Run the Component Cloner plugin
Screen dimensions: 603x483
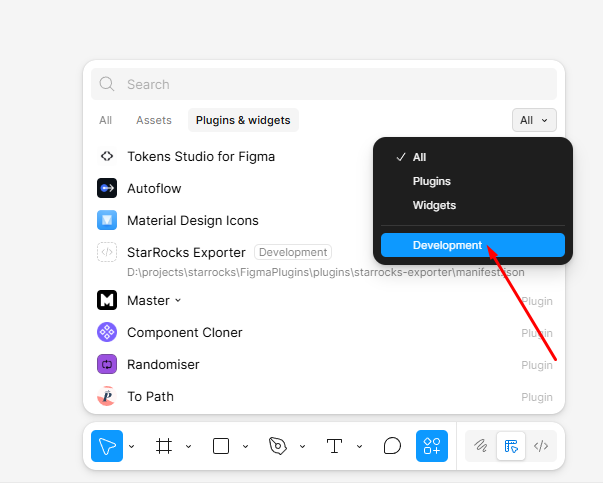pyautogui.click(x=185, y=332)
